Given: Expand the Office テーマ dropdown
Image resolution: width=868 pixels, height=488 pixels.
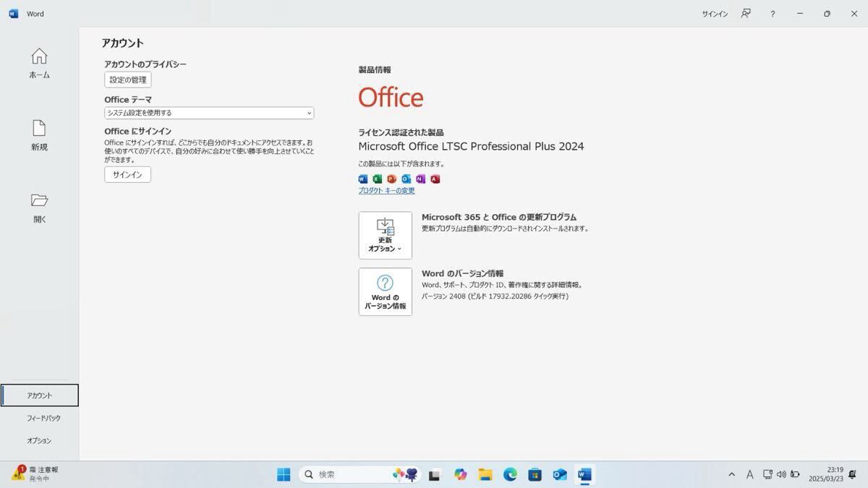Looking at the screenshot, I should pos(209,113).
